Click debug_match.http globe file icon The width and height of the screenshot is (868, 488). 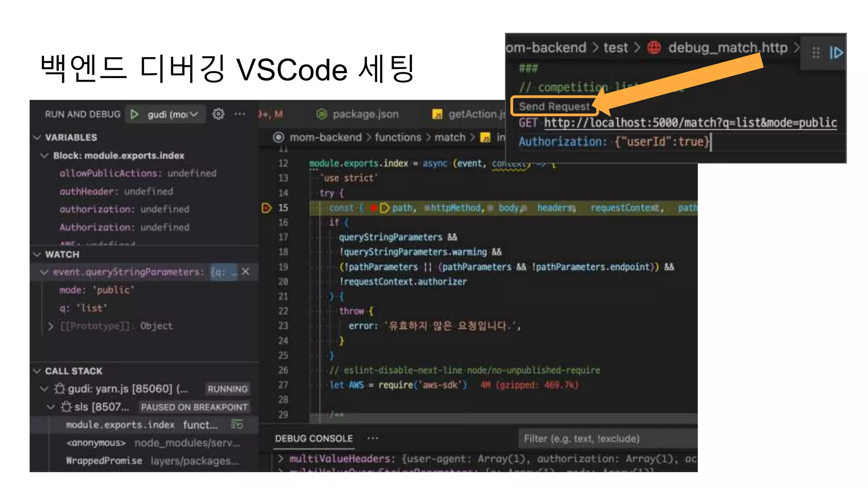(x=654, y=47)
